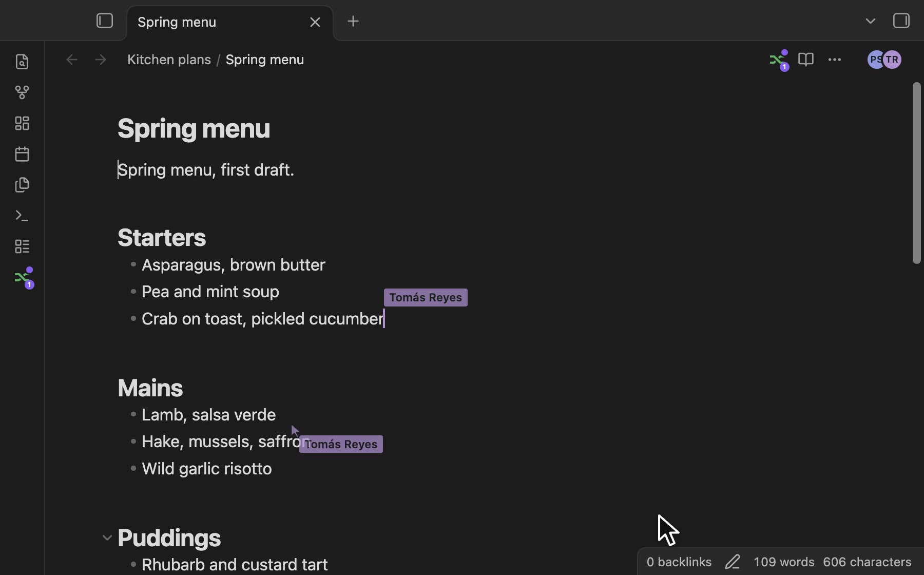Click the 109 words status entry
Image resolution: width=924 pixels, height=575 pixels.
pos(784,562)
